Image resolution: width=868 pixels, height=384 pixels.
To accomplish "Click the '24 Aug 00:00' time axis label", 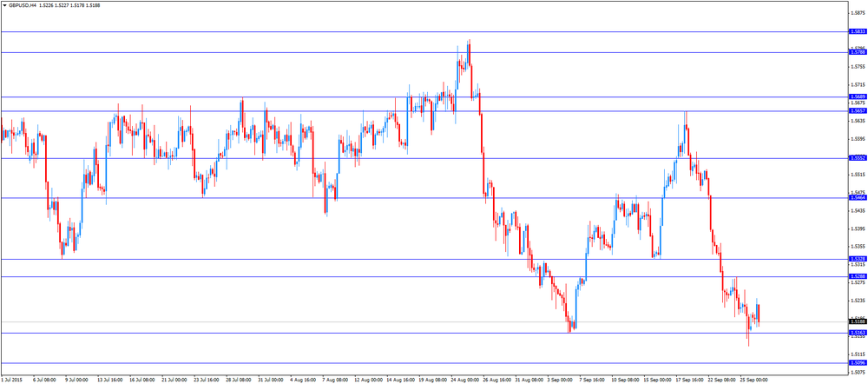I will [464, 381].
